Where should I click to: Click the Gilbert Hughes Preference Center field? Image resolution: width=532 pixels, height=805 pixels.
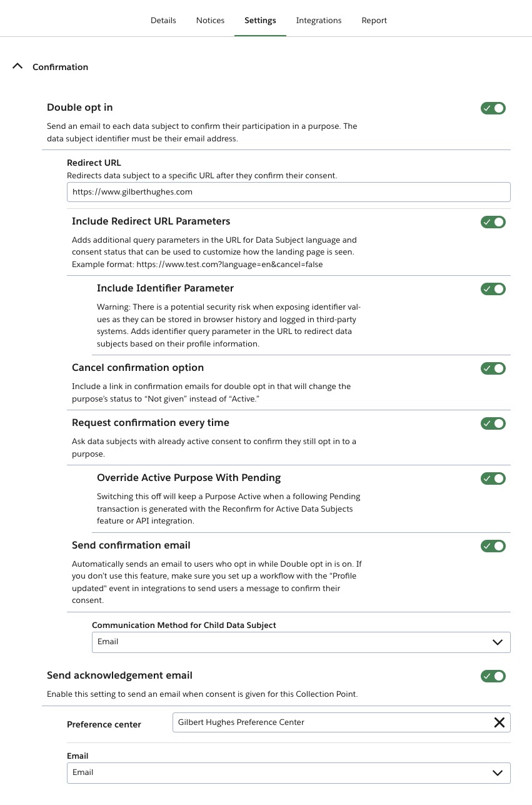pos(341,722)
